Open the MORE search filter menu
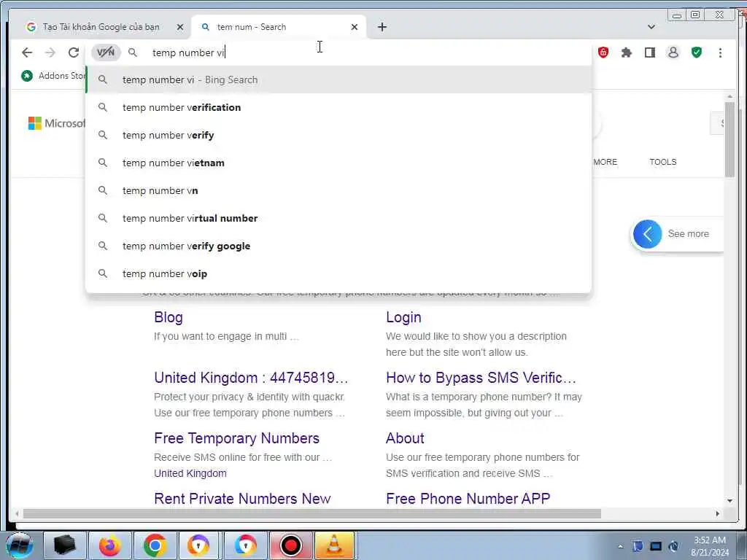 click(605, 162)
